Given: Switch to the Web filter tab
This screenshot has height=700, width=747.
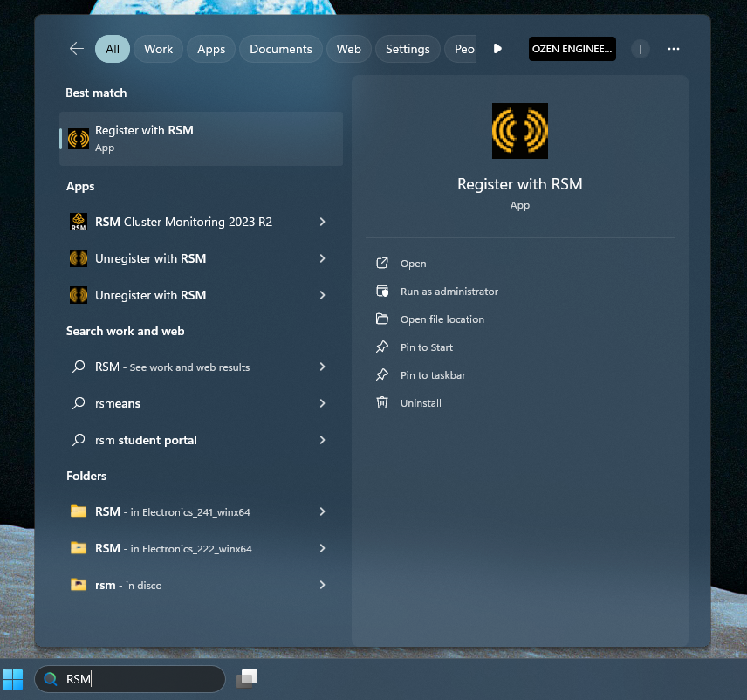Looking at the screenshot, I should (x=349, y=49).
